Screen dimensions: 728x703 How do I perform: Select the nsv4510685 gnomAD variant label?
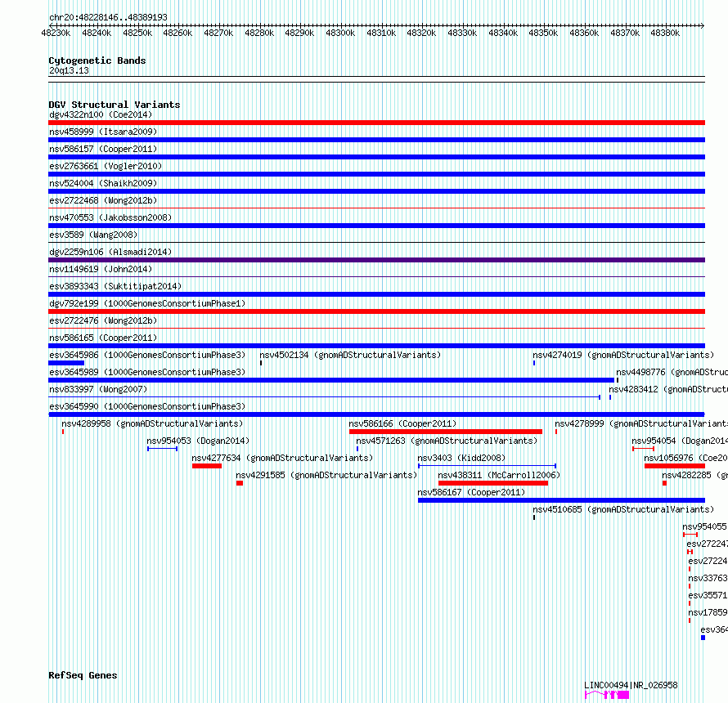point(623,509)
